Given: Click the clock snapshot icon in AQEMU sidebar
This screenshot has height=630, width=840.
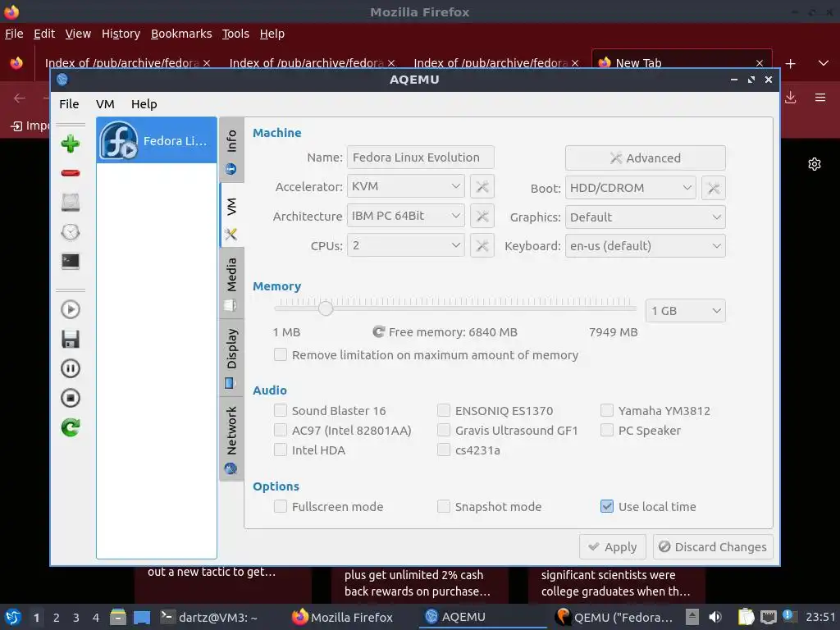Looking at the screenshot, I should coord(71,231).
